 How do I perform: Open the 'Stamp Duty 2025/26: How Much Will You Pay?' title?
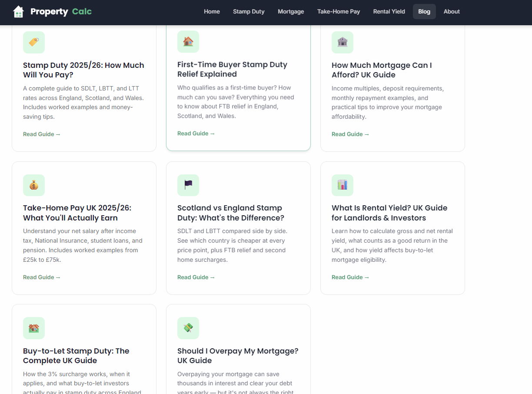(x=83, y=70)
